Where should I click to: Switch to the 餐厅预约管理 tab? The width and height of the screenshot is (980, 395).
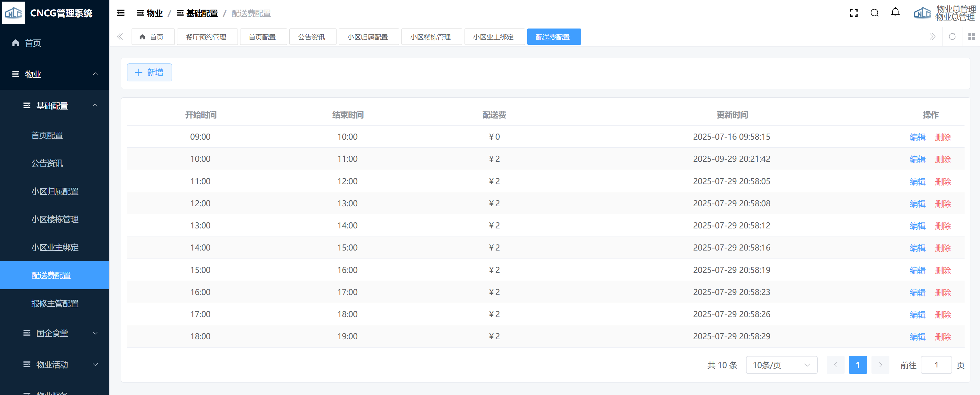pyautogui.click(x=207, y=37)
